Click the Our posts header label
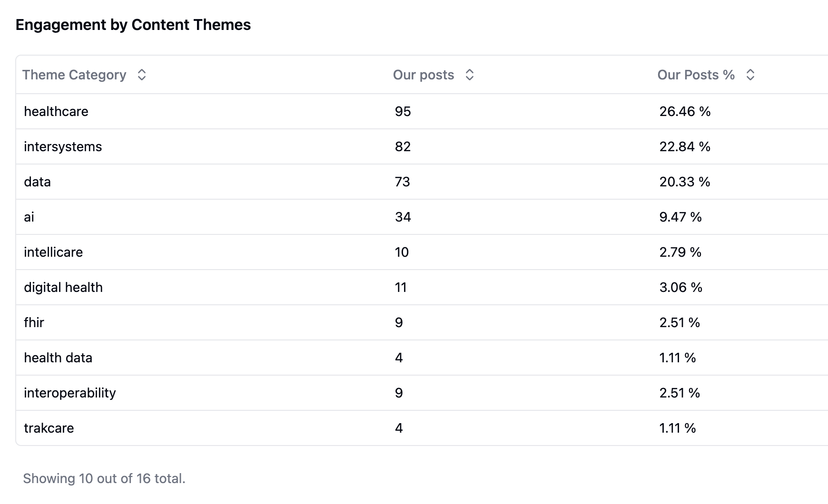The height and width of the screenshot is (504, 828). point(423,75)
